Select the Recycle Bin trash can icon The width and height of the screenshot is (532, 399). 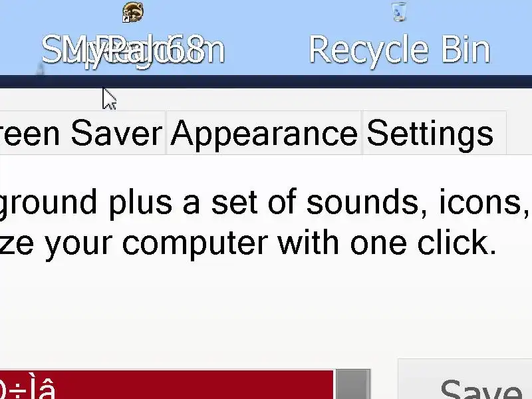point(400,11)
